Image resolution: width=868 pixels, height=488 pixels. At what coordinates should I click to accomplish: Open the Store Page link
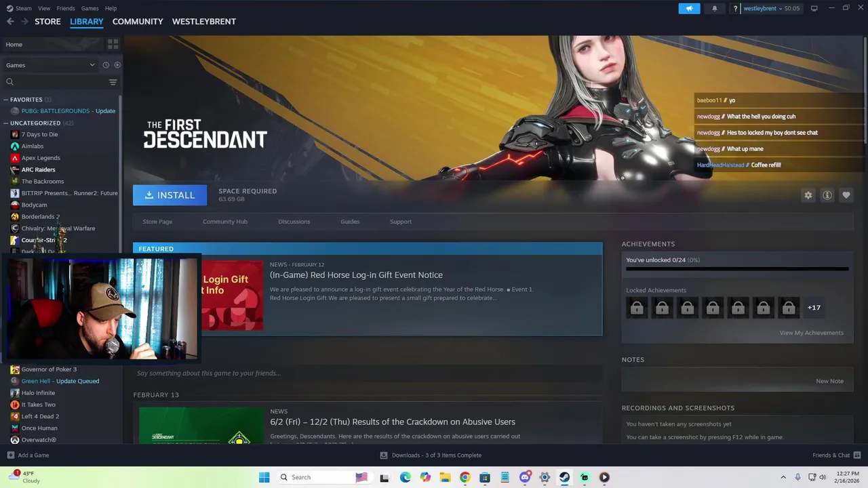point(157,222)
